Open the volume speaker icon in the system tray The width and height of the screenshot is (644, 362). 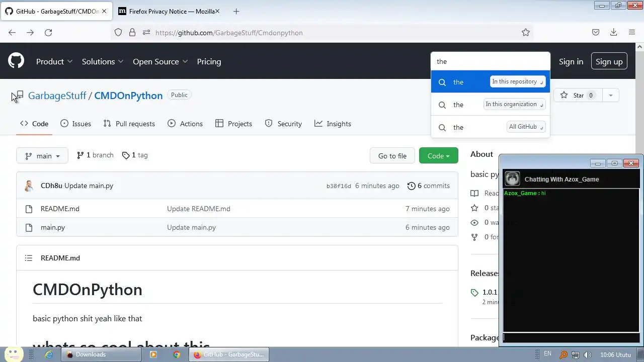tap(588, 355)
